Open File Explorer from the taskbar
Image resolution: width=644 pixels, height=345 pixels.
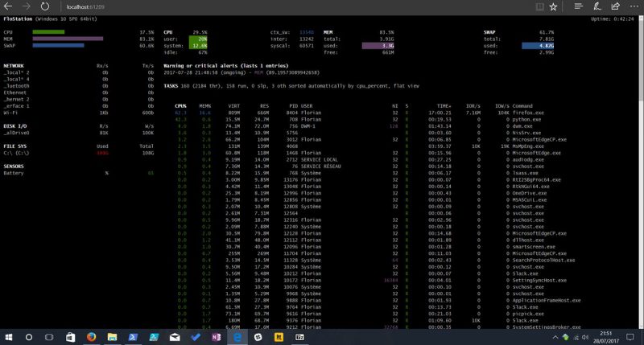coord(112,337)
